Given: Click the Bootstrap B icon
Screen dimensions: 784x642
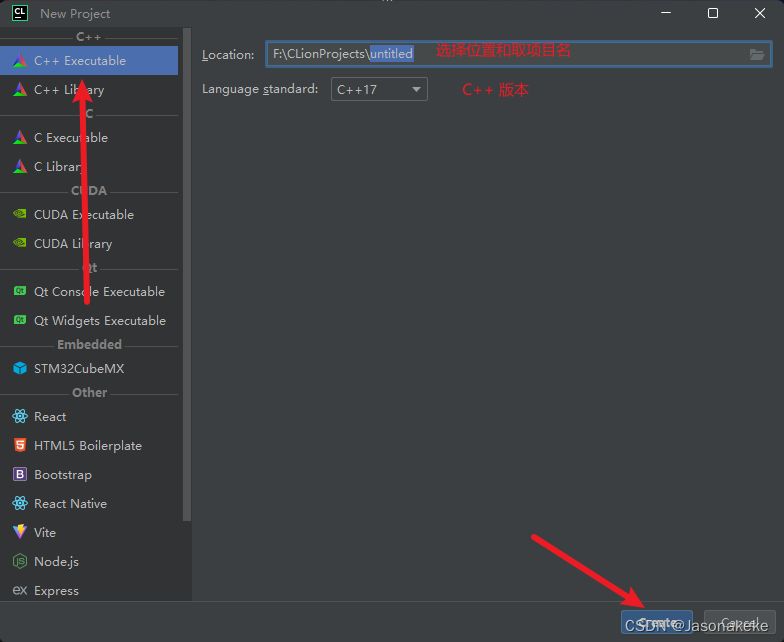Looking at the screenshot, I should (x=20, y=474).
